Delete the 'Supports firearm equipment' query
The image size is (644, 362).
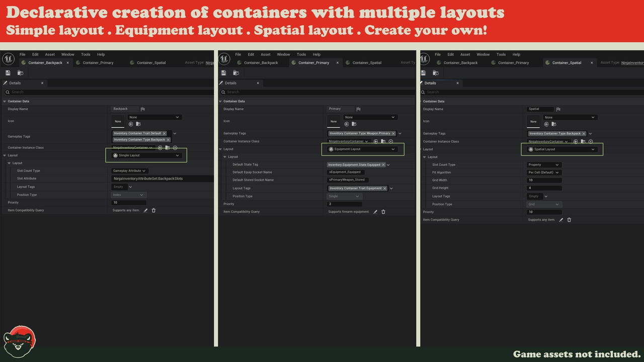click(x=383, y=212)
